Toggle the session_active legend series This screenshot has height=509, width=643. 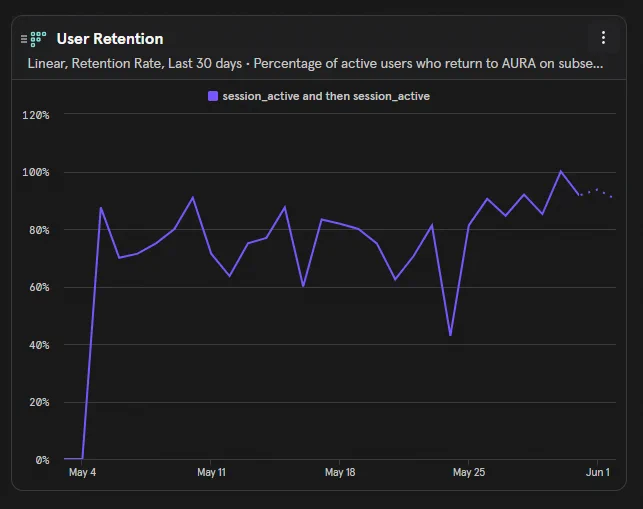click(319, 96)
